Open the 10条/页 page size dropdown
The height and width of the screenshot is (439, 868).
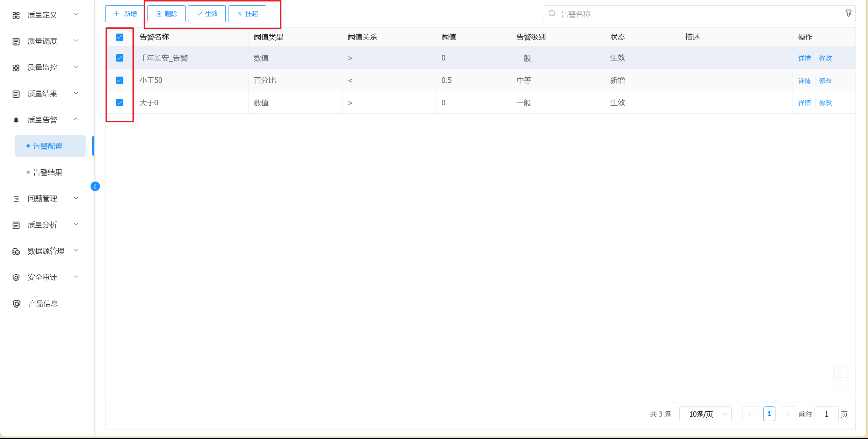tap(705, 414)
